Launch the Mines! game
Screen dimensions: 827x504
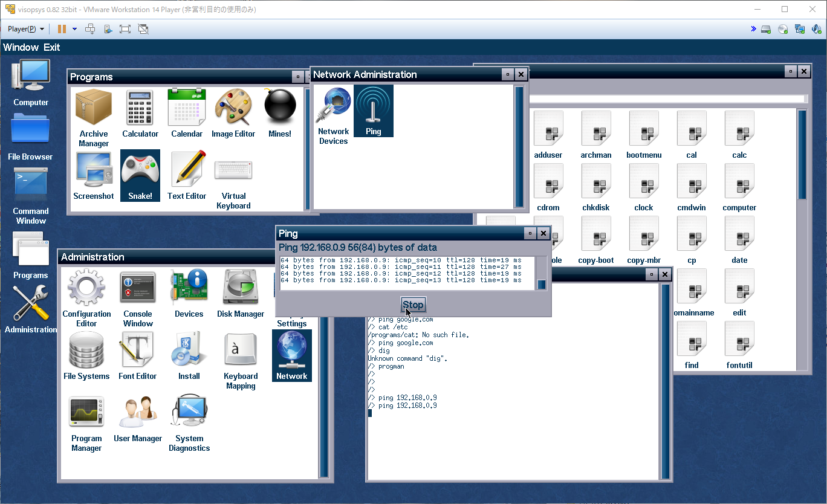(280, 114)
